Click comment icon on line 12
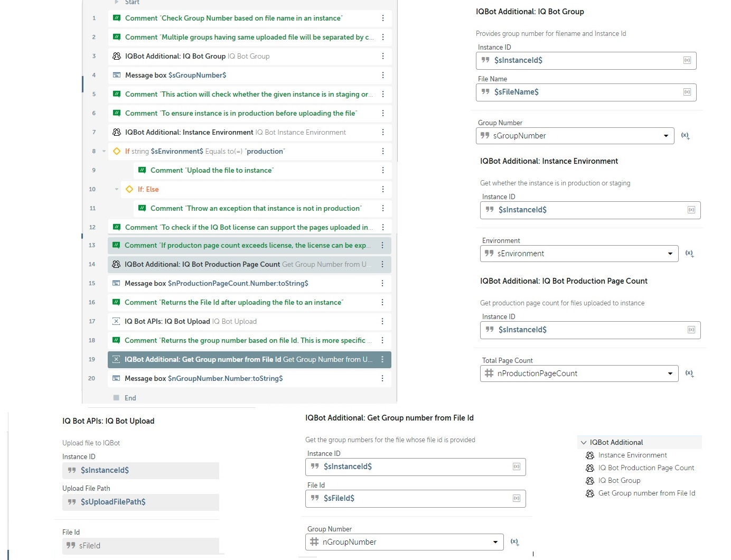 (117, 227)
